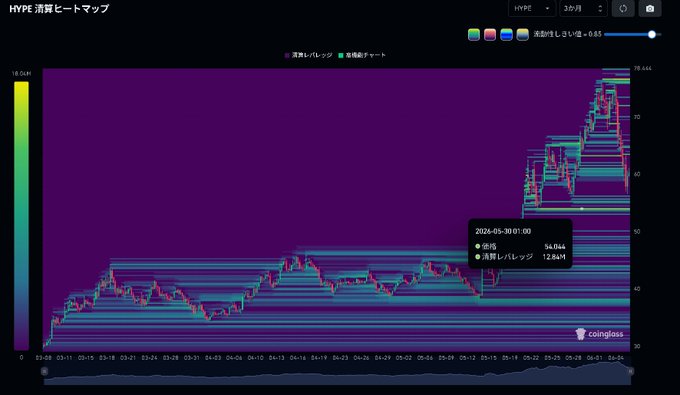Click the refresh chart icon button
This screenshot has height=395, width=680.
coord(623,8)
